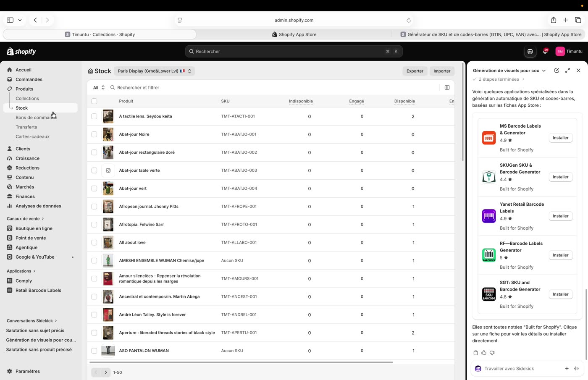588x380 pixels.
Task: Install MS Barcode Labels & Generator
Action: [561, 138]
